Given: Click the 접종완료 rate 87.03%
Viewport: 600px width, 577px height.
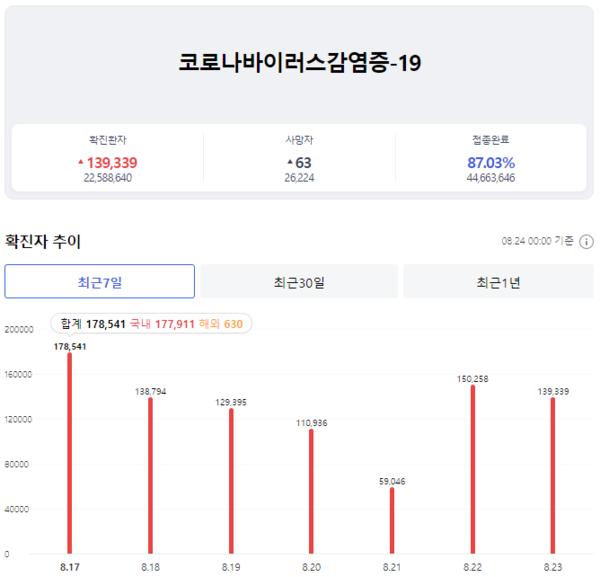Looking at the screenshot, I should click(491, 163).
